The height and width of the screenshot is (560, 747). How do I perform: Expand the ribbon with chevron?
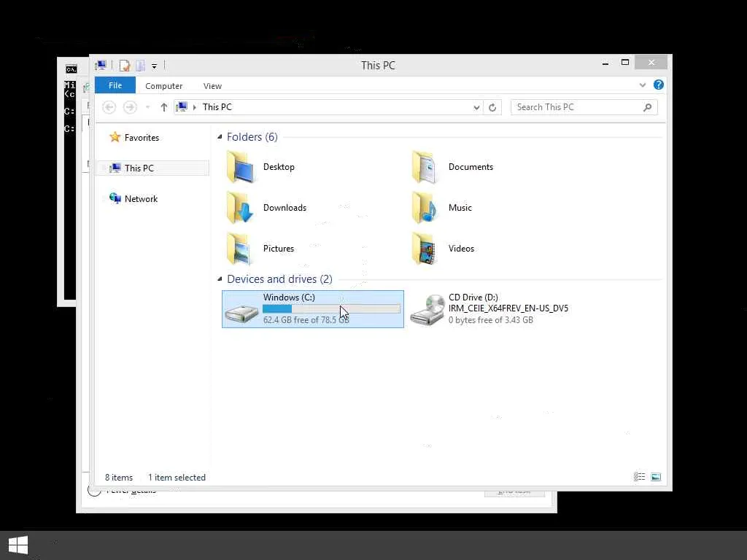point(643,85)
